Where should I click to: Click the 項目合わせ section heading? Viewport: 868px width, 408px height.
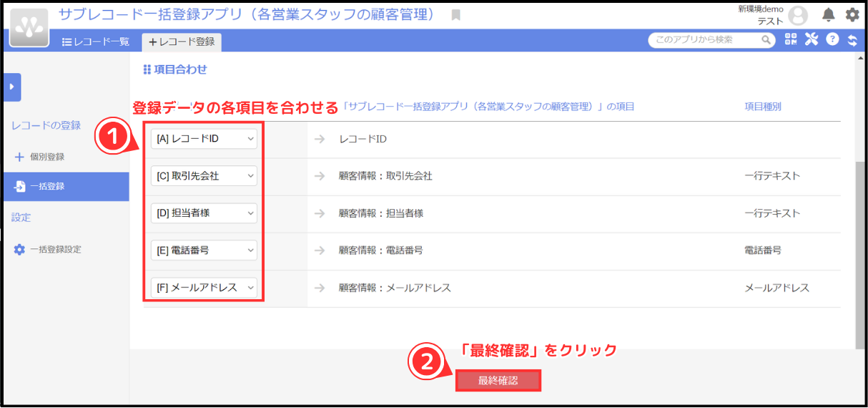coord(175,69)
